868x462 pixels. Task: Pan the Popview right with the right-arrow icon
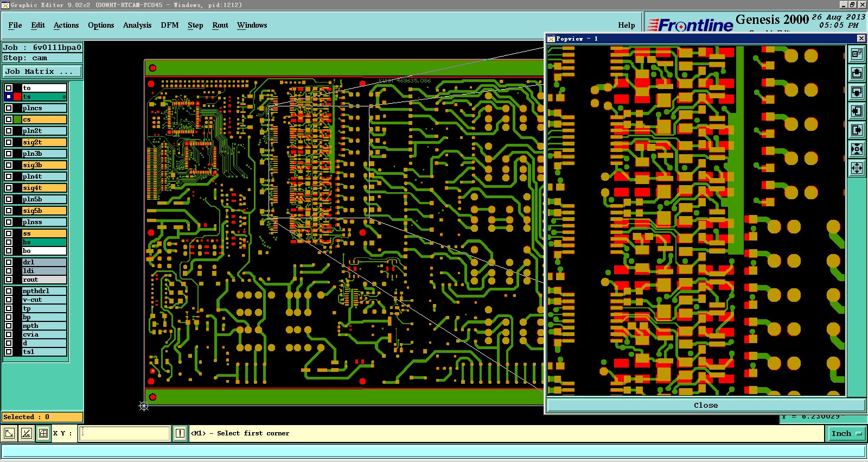click(x=857, y=130)
